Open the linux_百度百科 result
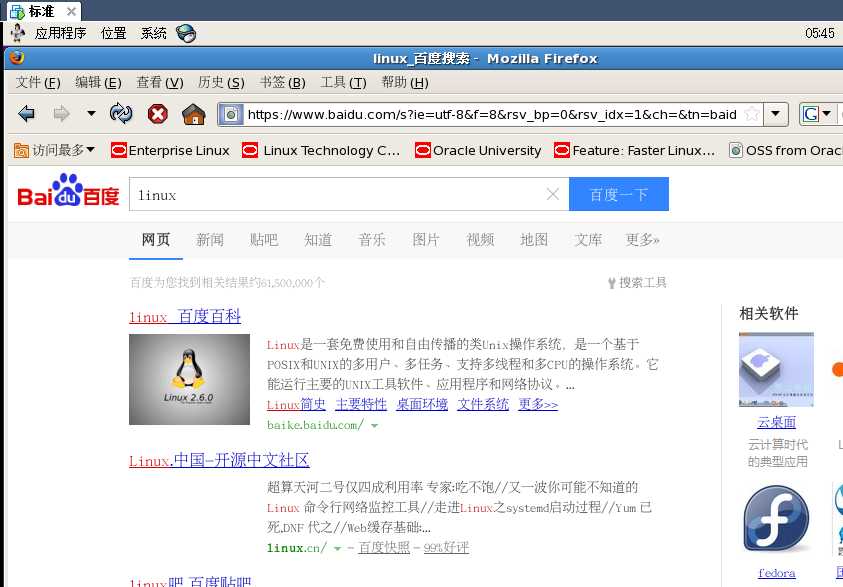This screenshot has height=587, width=843. click(x=185, y=317)
